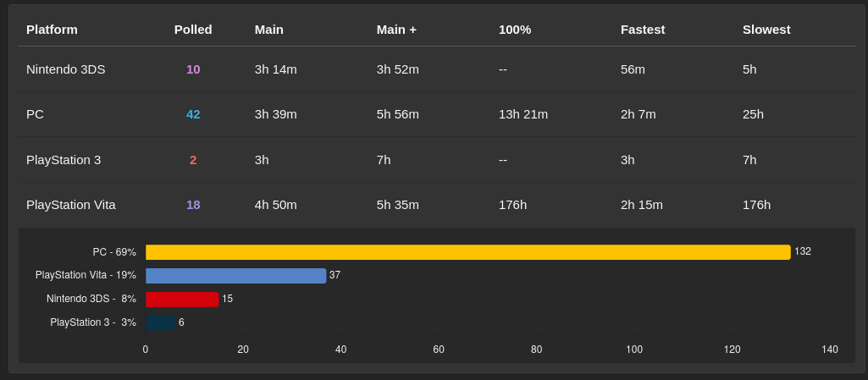Image resolution: width=868 pixels, height=380 pixels.
Task: Select the Nintendo 3DS platform row label
Action: click(x=66, y=69)
